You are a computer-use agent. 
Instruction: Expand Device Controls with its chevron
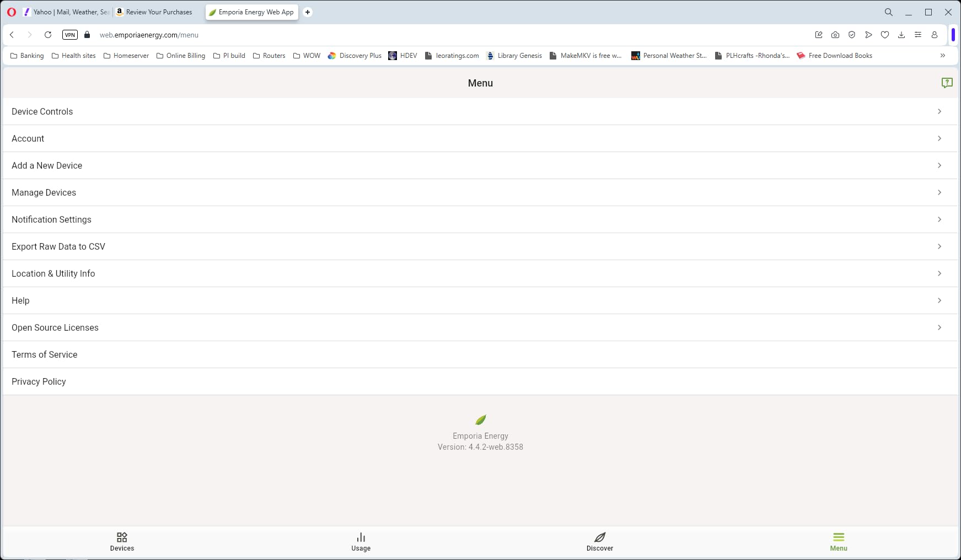point(939,111)
